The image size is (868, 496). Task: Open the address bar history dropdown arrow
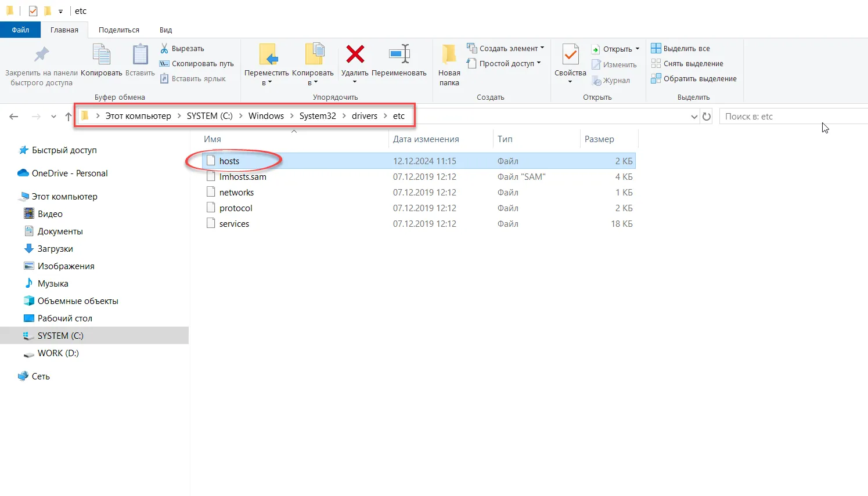click(694, 116)
